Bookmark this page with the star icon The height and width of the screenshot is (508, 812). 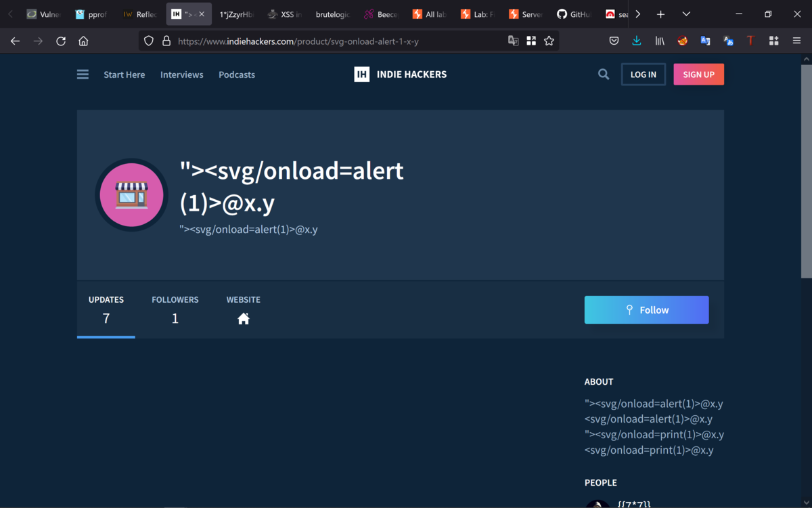pos(549,41)
